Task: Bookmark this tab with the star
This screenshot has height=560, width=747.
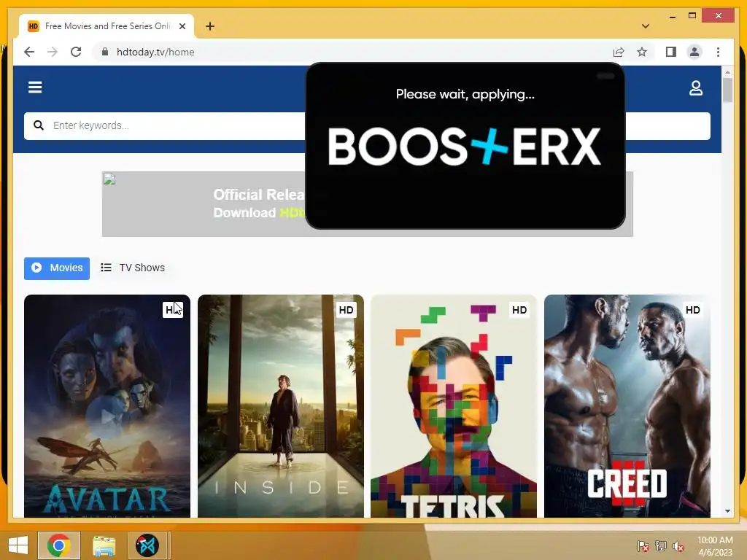Action: [642, 52]
